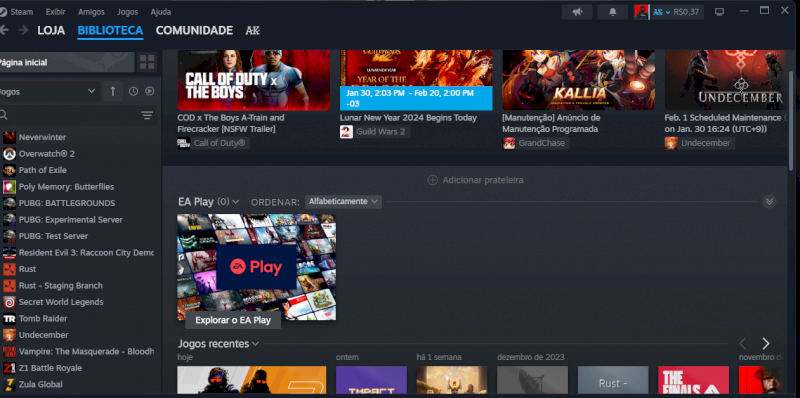Viewport: 800px width, 398px height.
Task: Click the Secret World Legends icon
Action: point(9,302)
